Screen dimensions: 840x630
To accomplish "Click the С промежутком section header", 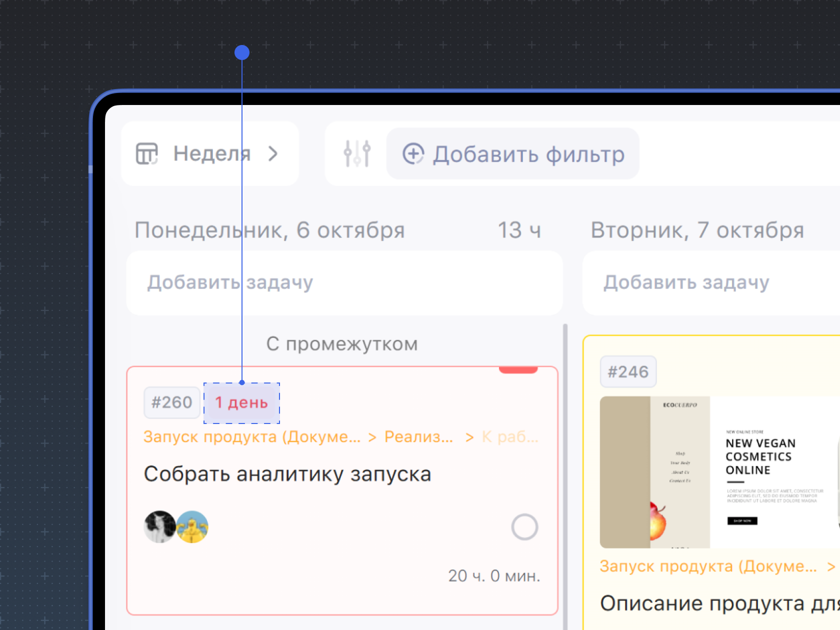I will click(x=342, y=344).
